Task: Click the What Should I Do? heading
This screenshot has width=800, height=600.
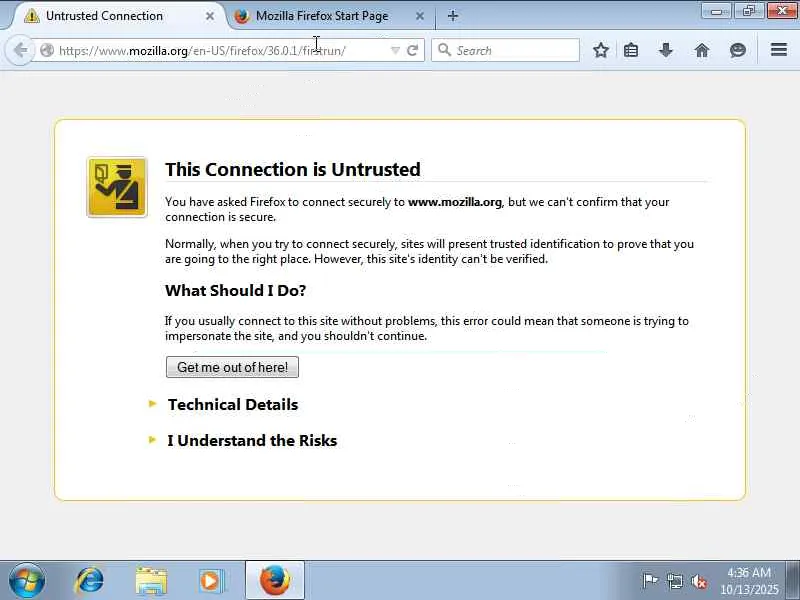Action: 235,290
